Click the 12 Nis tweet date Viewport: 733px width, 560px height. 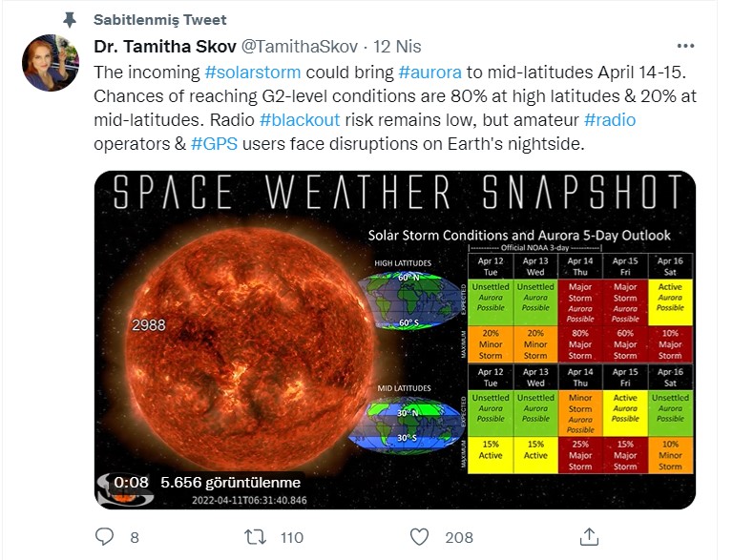[397, 47]
